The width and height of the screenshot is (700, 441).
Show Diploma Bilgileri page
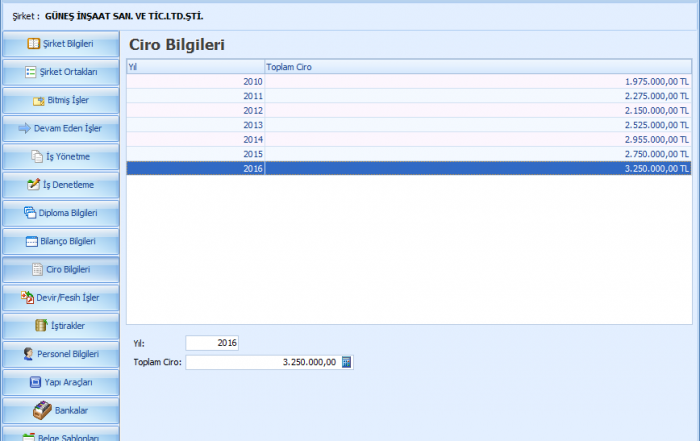(x=61, y=213)
